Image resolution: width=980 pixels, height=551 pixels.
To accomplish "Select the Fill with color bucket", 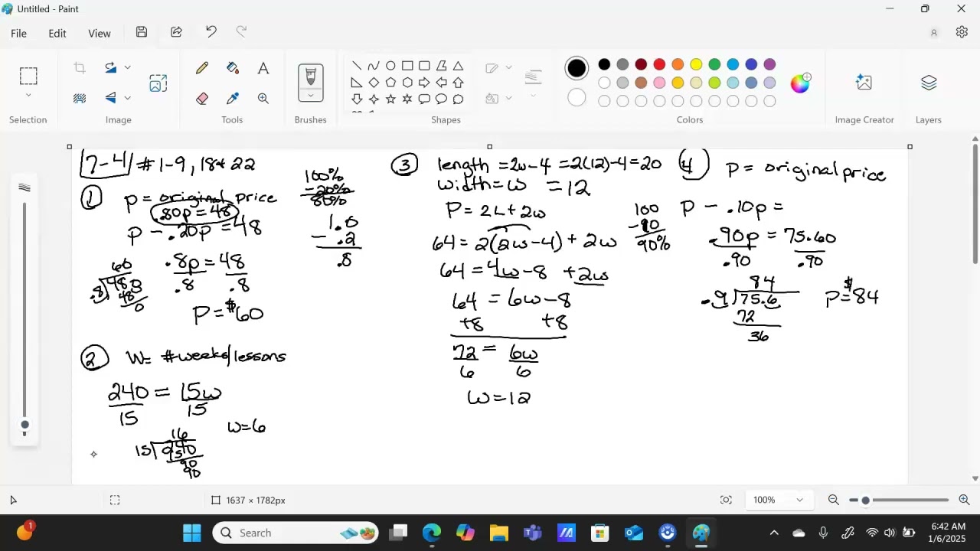I will (x=233, y=68).
